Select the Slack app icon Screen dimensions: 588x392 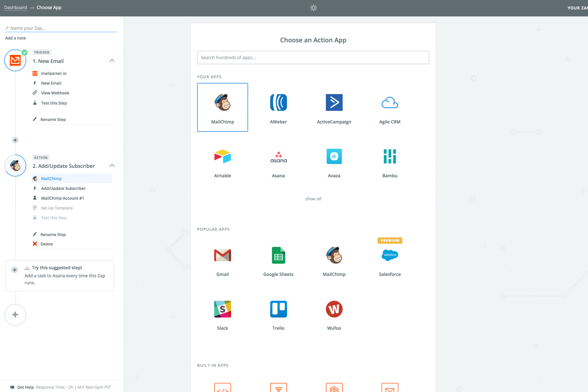tap(223, 309)
